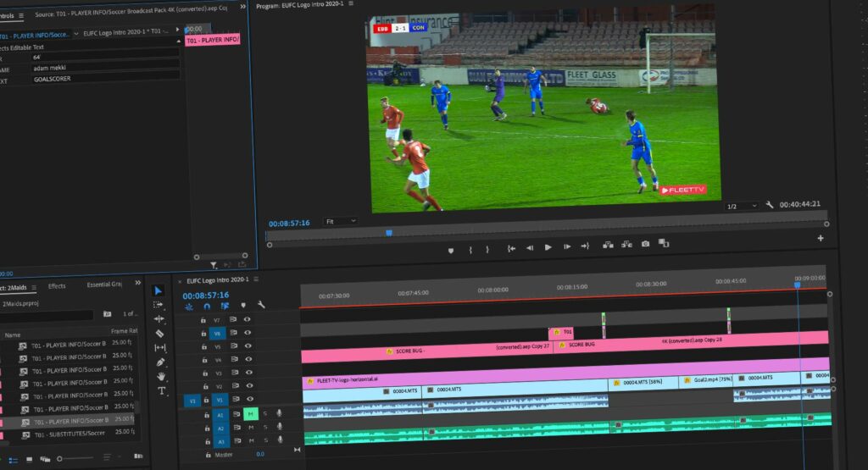Enable voice-over record on track A1
The height and width of the screenshot is (470, 868).
tap(279, 414)
